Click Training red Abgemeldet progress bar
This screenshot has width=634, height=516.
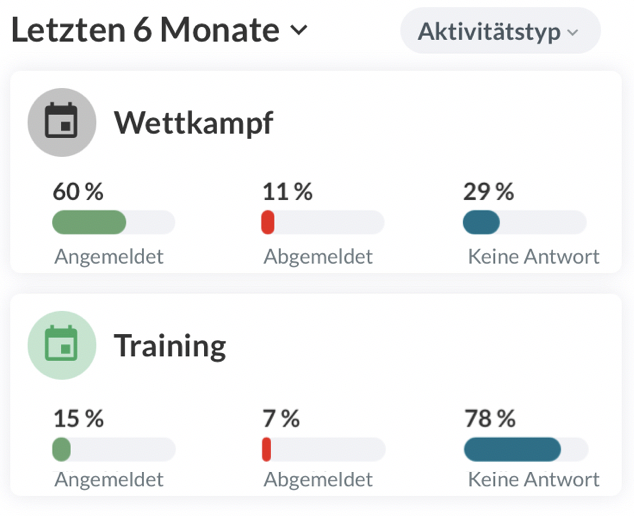click(267, 449)
